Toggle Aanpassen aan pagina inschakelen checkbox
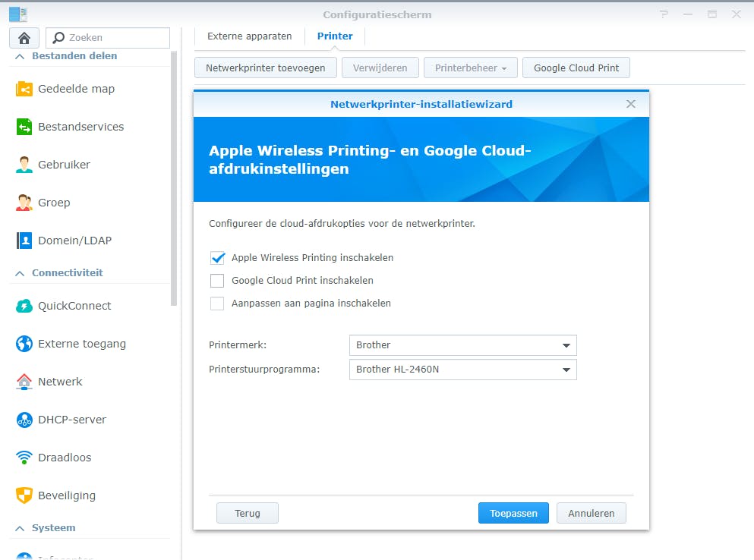The height and width of the screenshot is (560, 754). (x=217, y=304)
